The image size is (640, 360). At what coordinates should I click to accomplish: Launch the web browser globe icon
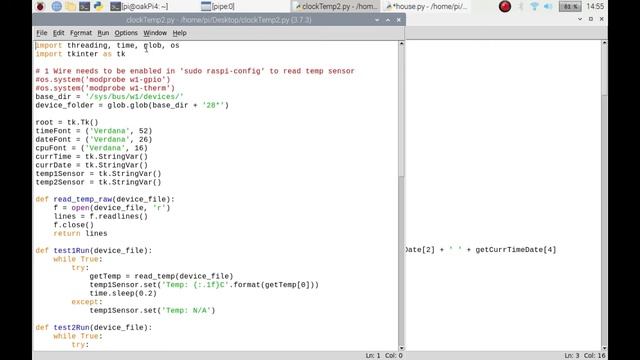pyautogui.click(x=56, y=6)
